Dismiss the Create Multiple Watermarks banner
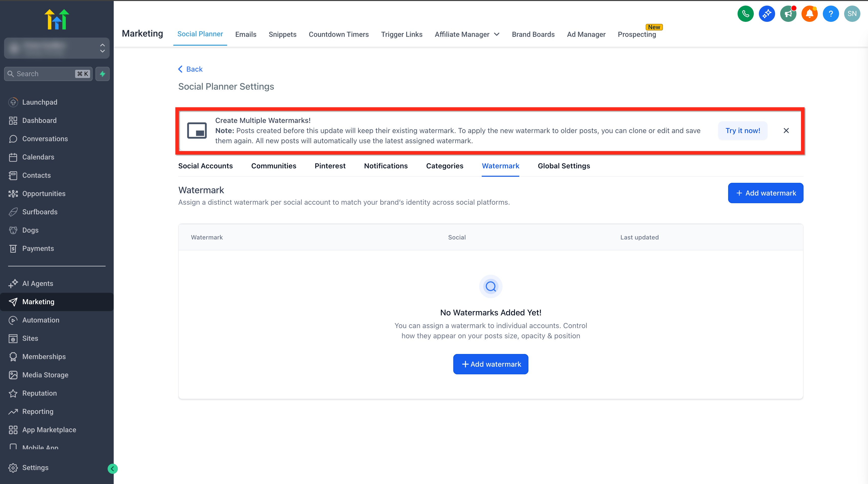Image resolution: width=868 pixels, height=484 pixels. click(786, 131)
